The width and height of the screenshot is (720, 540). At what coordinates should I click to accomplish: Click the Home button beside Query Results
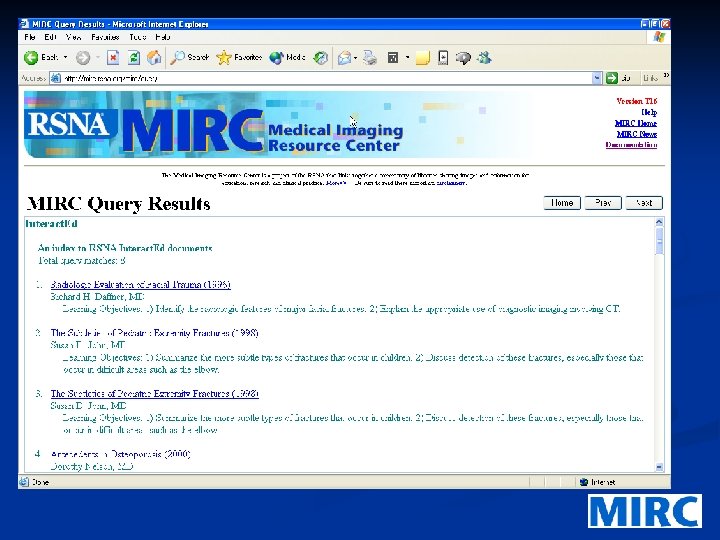click(562, 203)
